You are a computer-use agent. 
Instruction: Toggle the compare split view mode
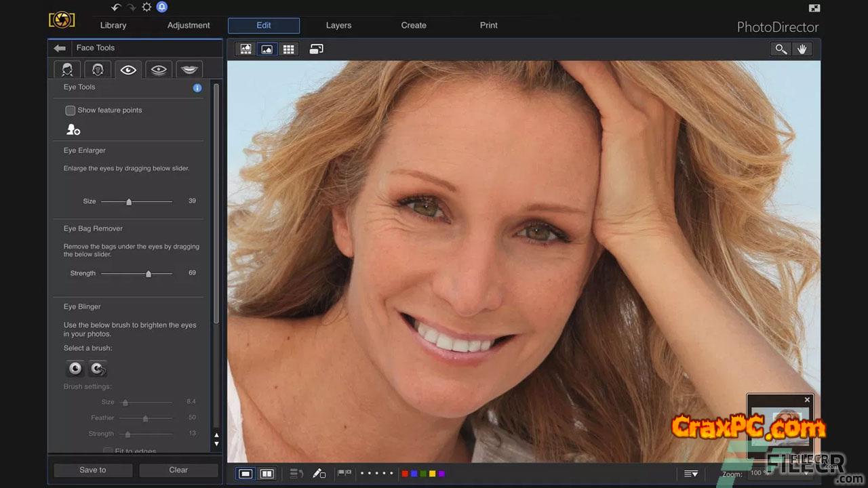(x=267, y=474)
